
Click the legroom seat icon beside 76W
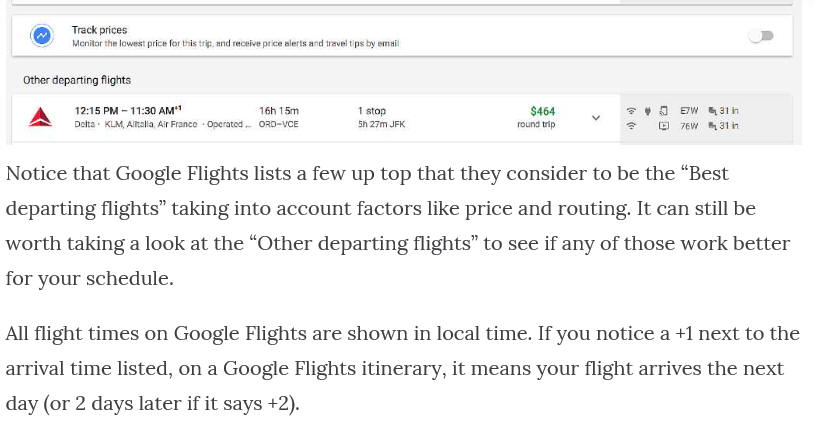[x=713, y=126]
